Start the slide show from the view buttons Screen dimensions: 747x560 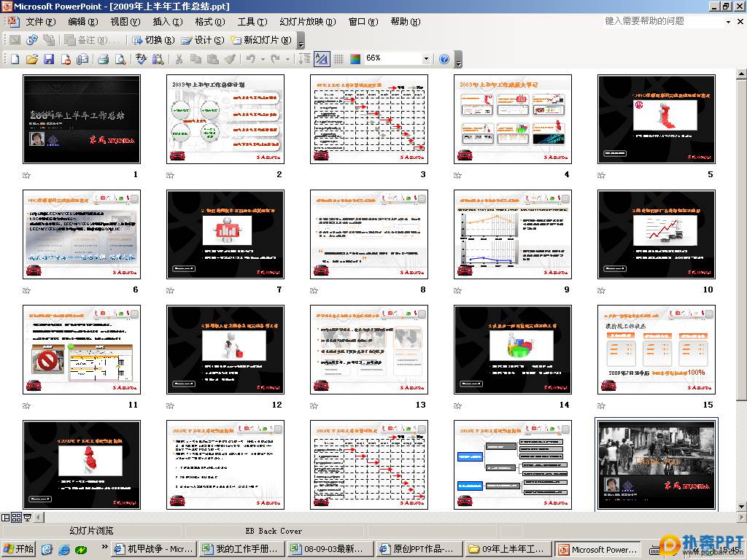[28, 518]
